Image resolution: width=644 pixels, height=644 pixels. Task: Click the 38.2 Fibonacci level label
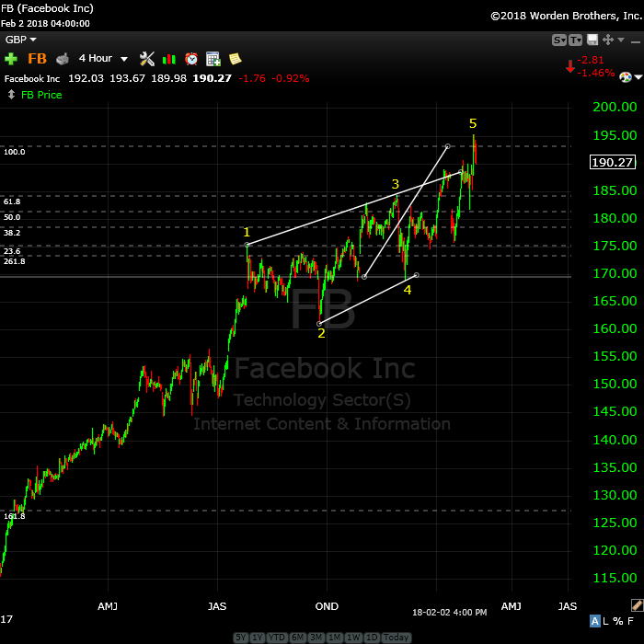pyautogui.click(x=12, y=233)
